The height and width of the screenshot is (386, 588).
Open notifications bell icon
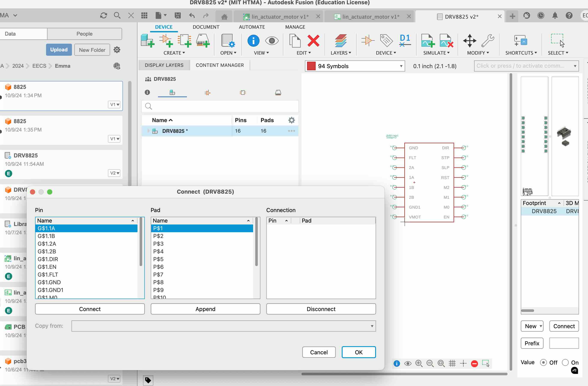555,16
